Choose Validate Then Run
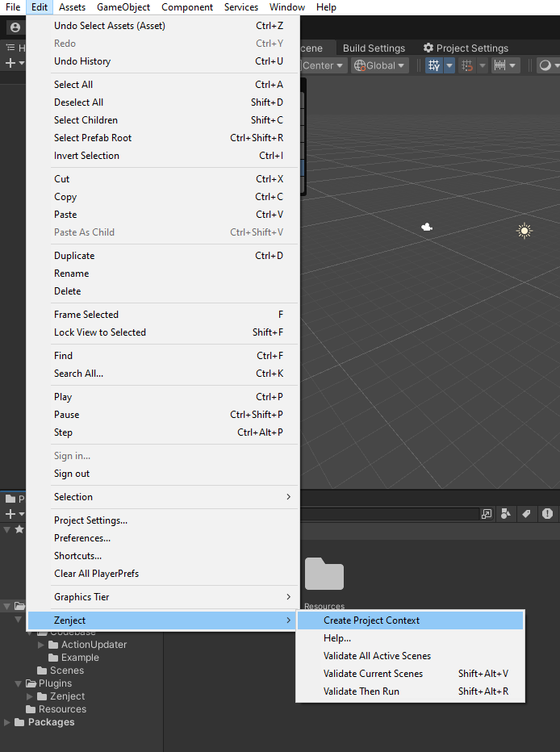 pyautogui.click(x=411, y=691)
